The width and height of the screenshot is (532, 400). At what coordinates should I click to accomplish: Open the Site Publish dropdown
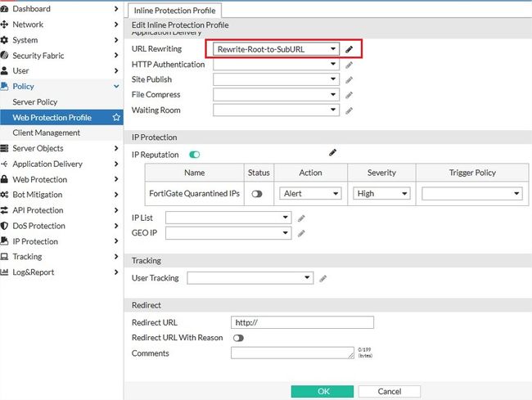(276, 79)
